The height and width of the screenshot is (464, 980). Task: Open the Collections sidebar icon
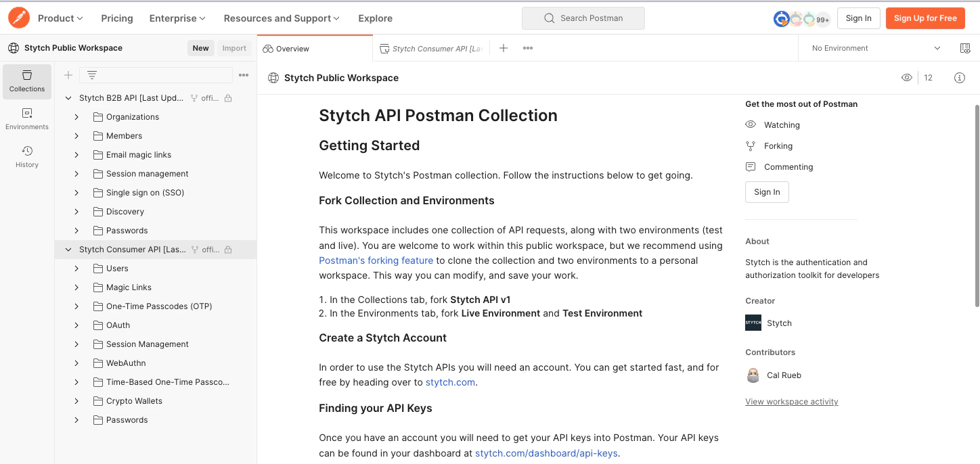pyautogui.click(x=27, y=81)
